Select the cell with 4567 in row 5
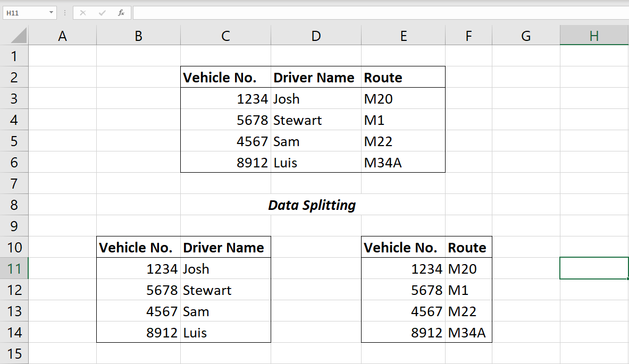629x364 pixels. pyautogui.click(x=225, y=141)
